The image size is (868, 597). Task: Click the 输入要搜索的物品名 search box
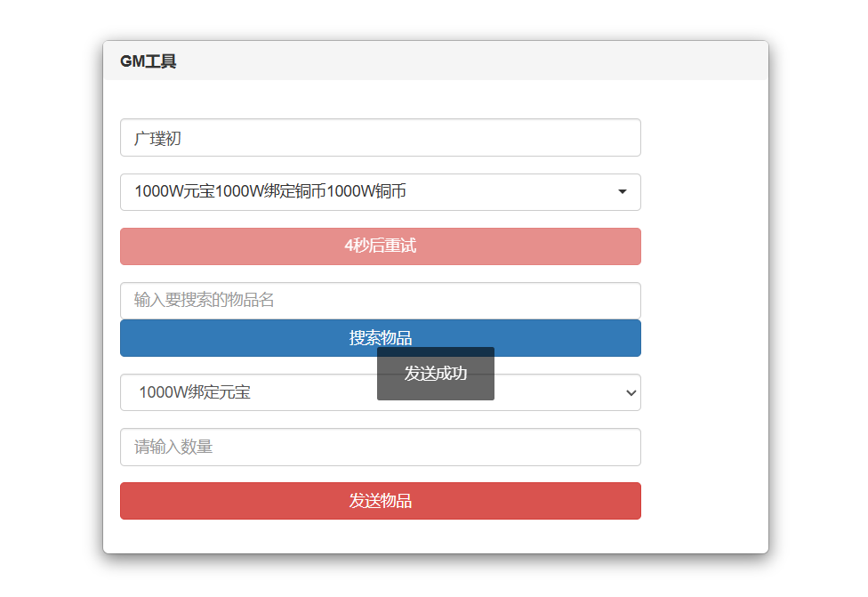click(380, 301)
